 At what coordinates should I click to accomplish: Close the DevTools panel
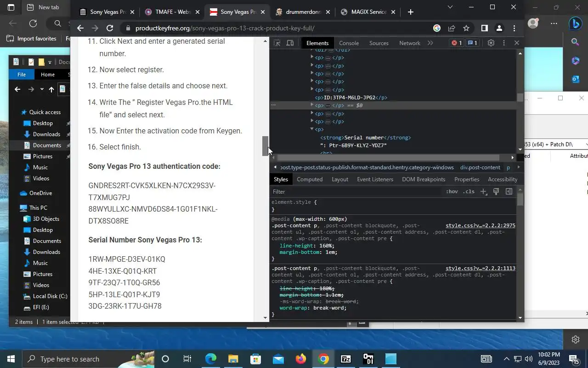point(516,43)
